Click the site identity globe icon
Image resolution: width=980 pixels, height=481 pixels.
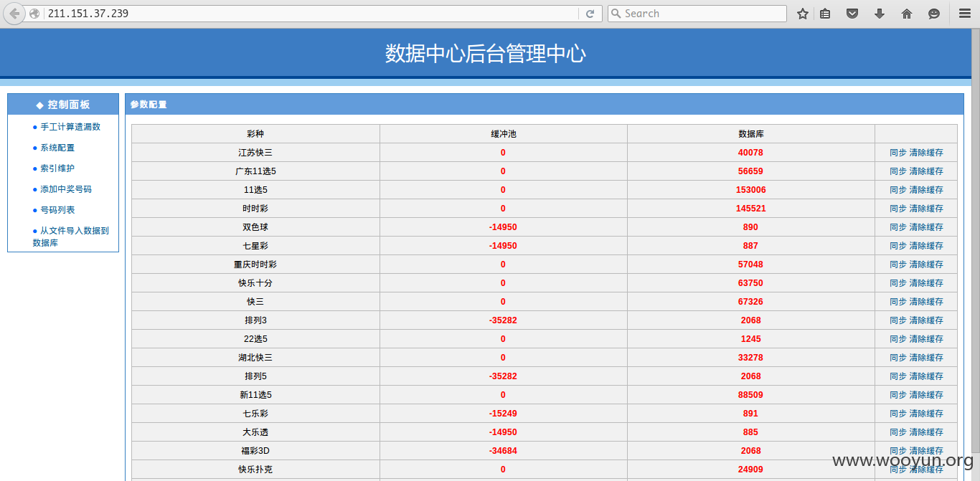coord(34,14)
